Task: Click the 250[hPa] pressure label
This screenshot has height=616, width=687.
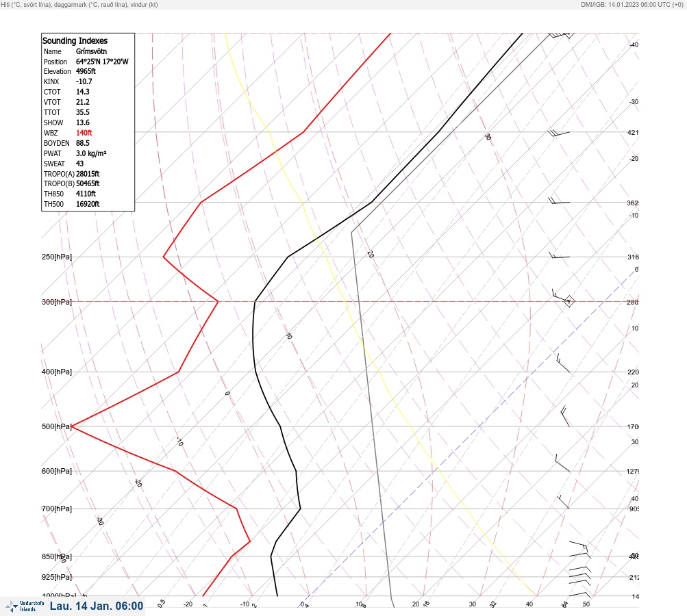Action: click(x=57, y=257)
